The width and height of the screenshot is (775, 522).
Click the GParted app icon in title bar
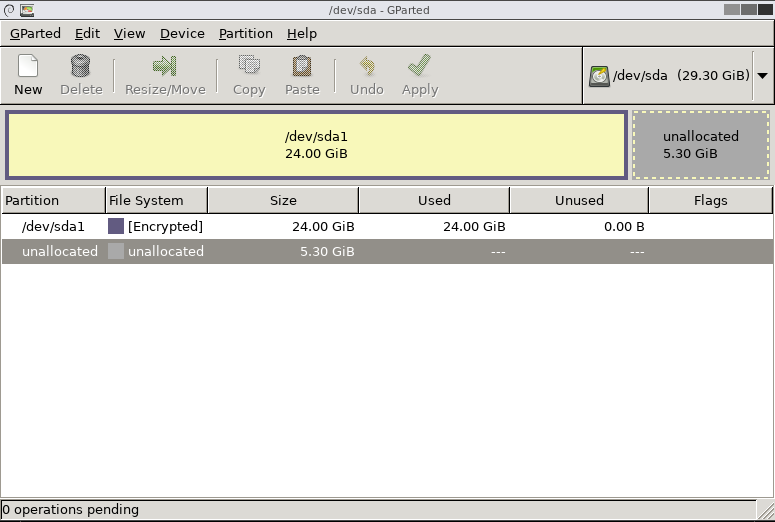[x=27, y=10]
